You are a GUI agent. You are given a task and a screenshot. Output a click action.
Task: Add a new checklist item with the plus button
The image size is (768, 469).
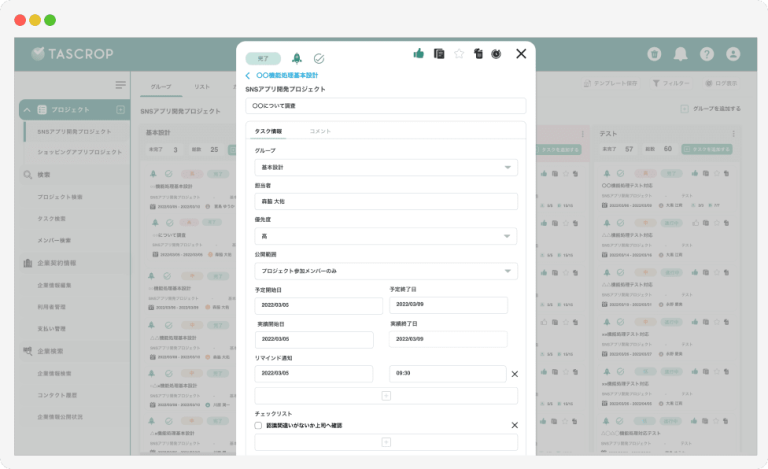click(386, 442)
